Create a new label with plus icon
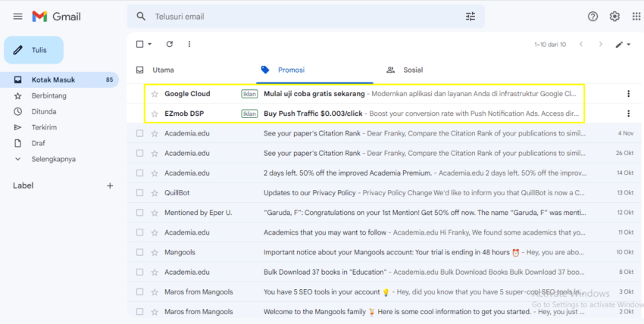The image size is (644, 324). pyautogui.click(x=110, y=185)
